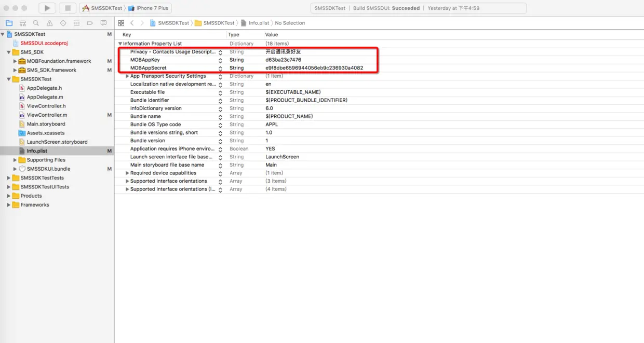
Task: Expand SMSSDKUI.bundle disclosure triangle
Action: [x=15, y=169]
